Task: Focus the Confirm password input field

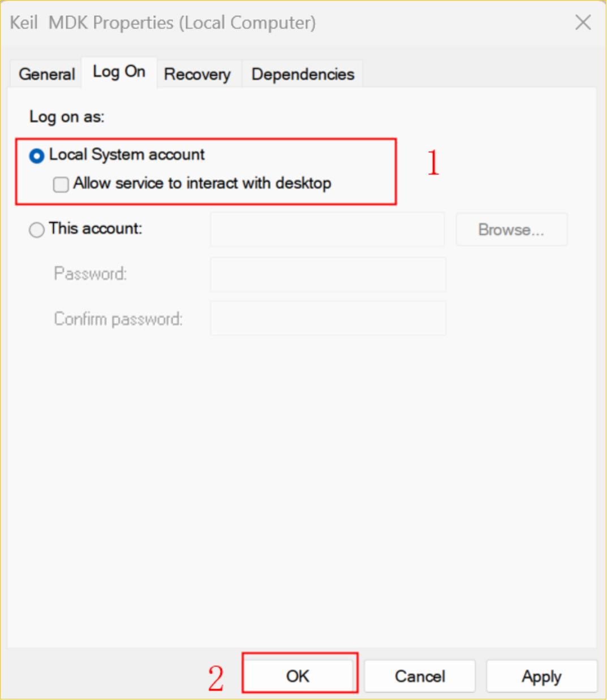Action: [x=328, y=318]
